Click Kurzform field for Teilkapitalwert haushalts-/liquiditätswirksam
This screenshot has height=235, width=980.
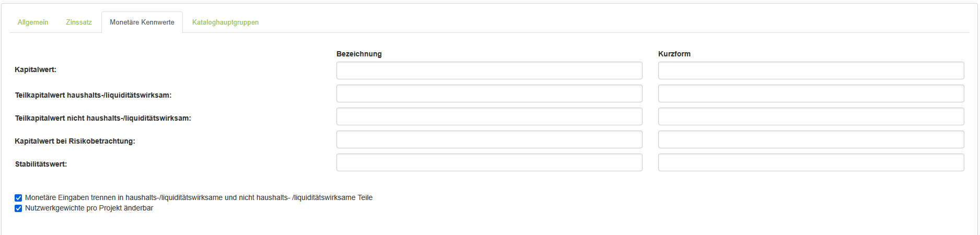pos(811,93)
